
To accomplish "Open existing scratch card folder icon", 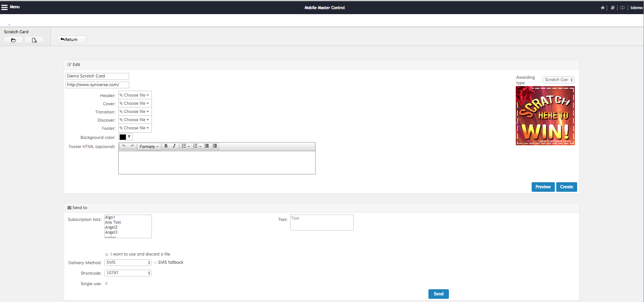I will [x=13, y=40].
